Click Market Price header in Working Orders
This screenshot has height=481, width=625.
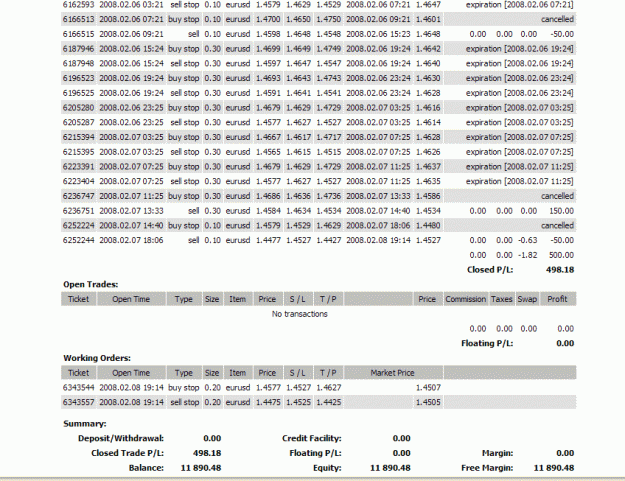393,373
